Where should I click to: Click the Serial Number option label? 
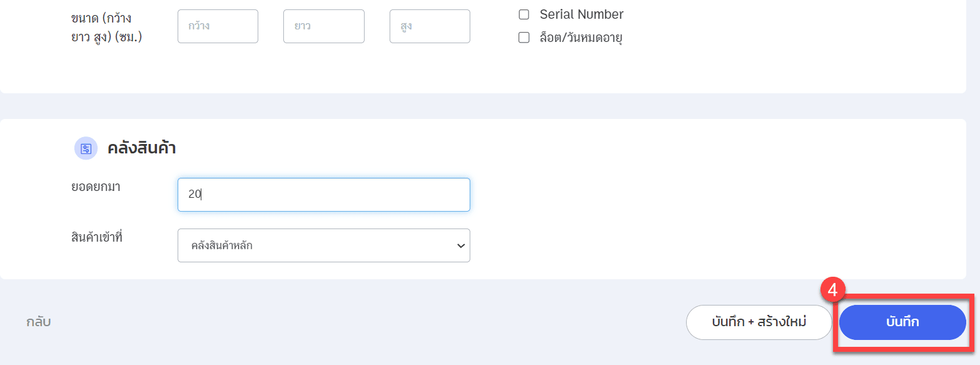(582, 14)
